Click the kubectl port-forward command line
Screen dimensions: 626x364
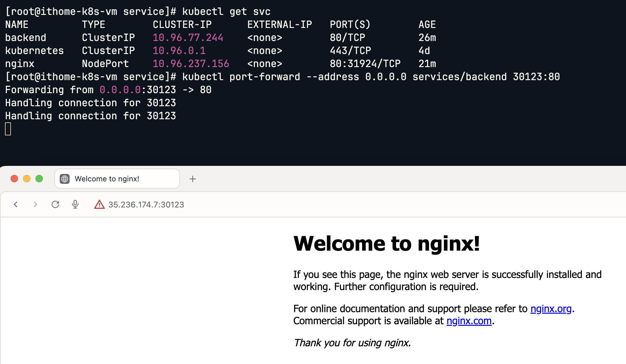pos(371,77)
